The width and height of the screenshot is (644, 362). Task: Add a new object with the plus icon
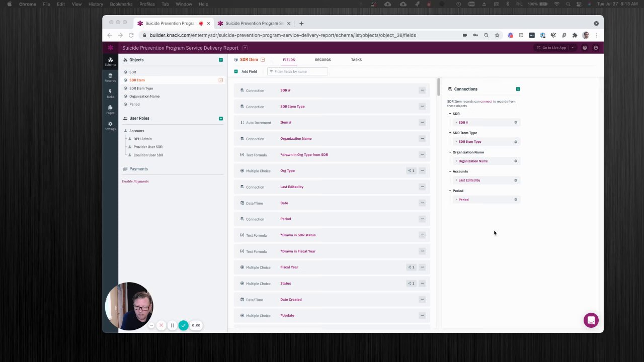pos(220,60)
